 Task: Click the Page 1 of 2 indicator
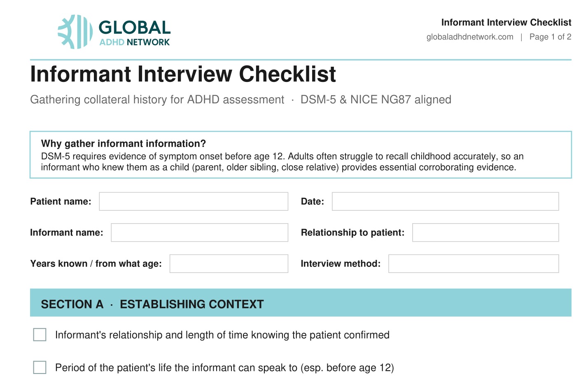550,37
